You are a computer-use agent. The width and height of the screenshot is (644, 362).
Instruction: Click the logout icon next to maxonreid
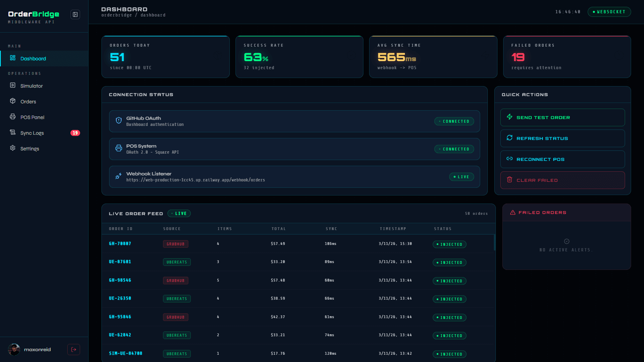click(74, 349)
